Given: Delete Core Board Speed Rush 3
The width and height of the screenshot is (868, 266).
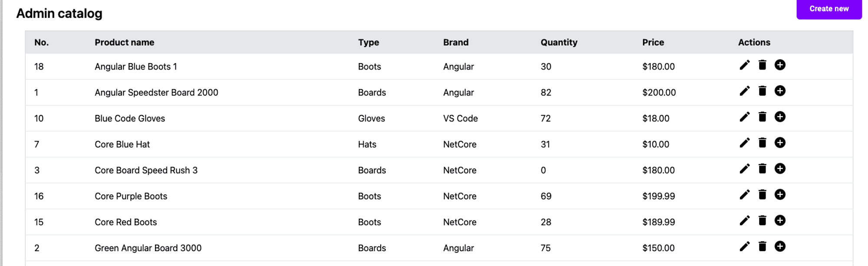Looking at the screenshot, I should click(x=762, y=169).
